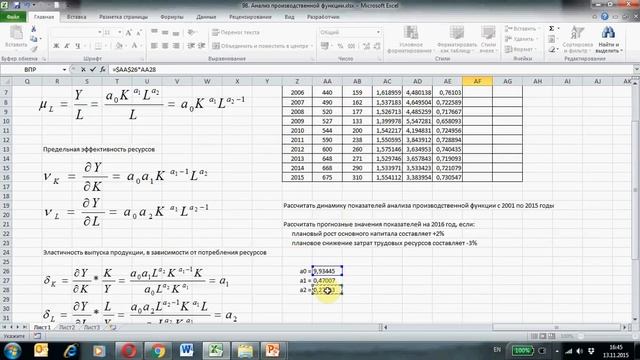Open the font name dropdown
The image size is (640, 360).
99,32
